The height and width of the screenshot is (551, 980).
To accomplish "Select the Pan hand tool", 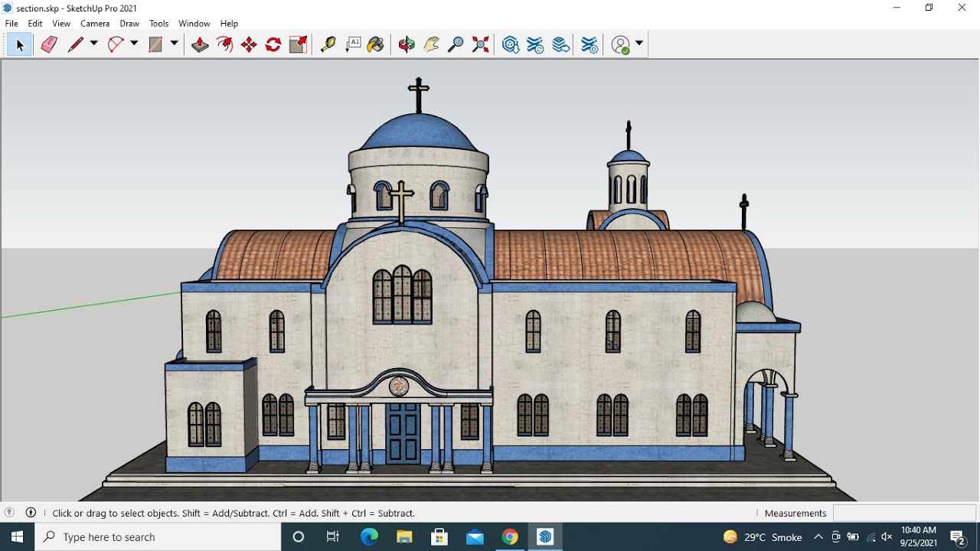I will (x=431, y=44).
